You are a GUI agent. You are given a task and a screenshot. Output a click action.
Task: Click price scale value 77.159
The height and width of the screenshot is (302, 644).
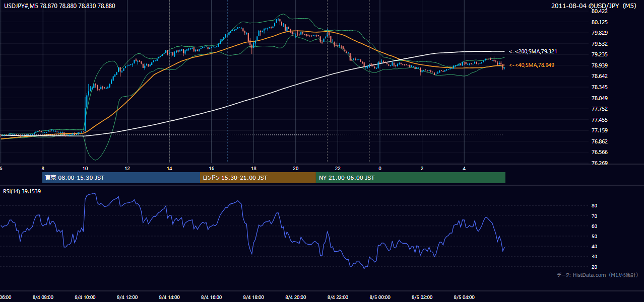pyautogui.click(x=599, y=130)
